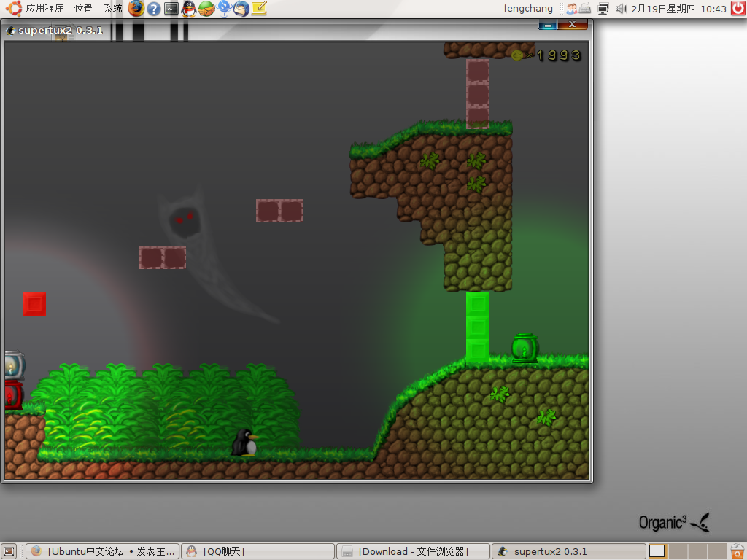747x560 pixels.
Task: Click the red lantern at the left edge
Action: click(13, 394)
